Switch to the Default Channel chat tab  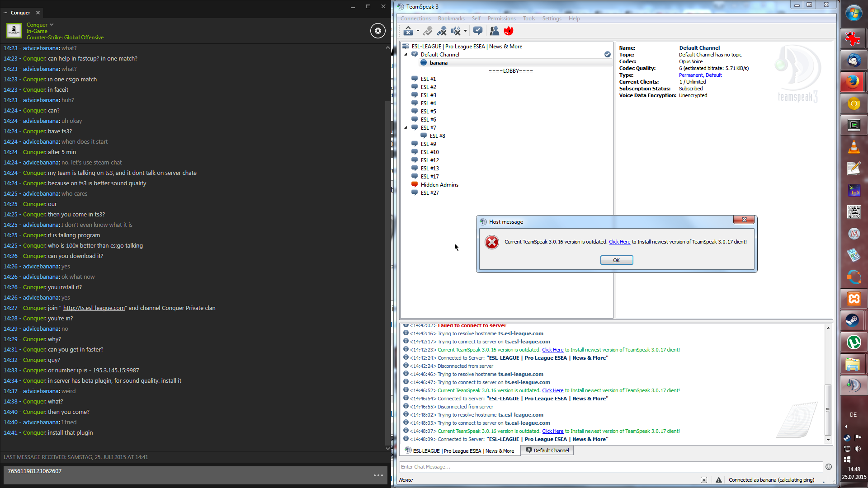click(547, 450)
